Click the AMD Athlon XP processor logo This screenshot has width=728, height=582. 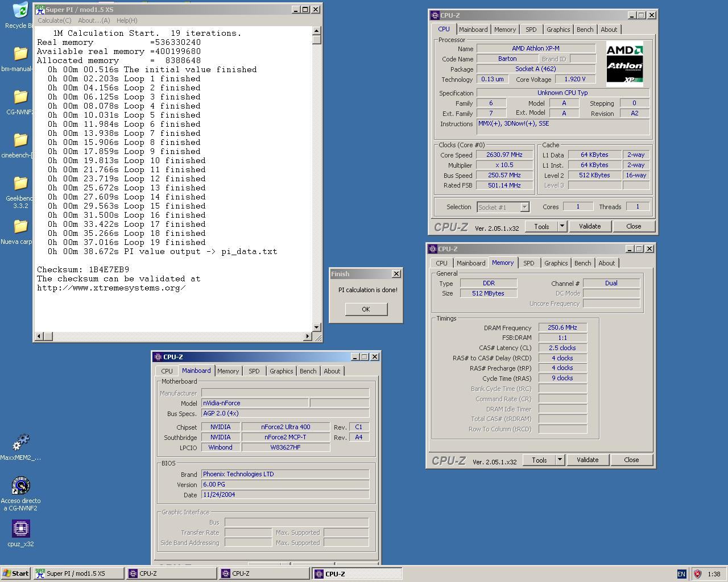[x=624, y=64]
